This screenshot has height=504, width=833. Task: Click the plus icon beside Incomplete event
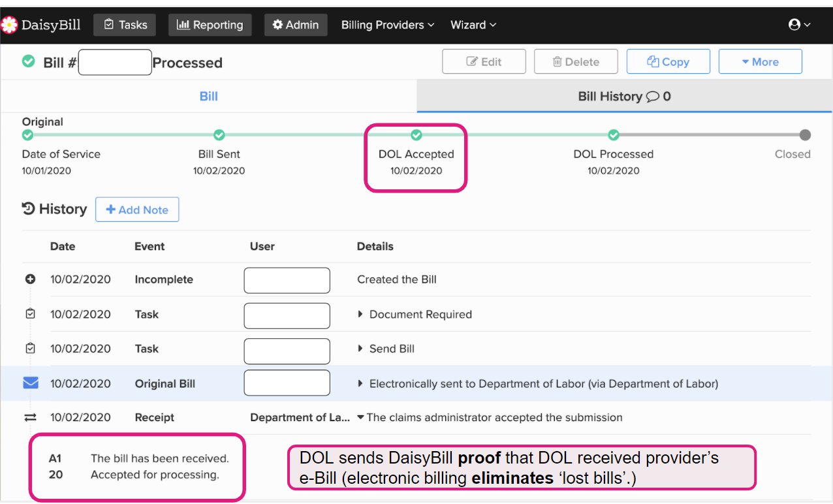point(30,279)
